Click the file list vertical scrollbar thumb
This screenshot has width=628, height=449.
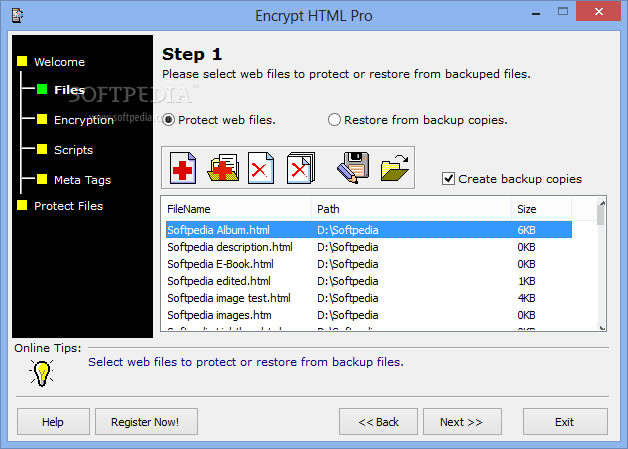click(601, 216)
